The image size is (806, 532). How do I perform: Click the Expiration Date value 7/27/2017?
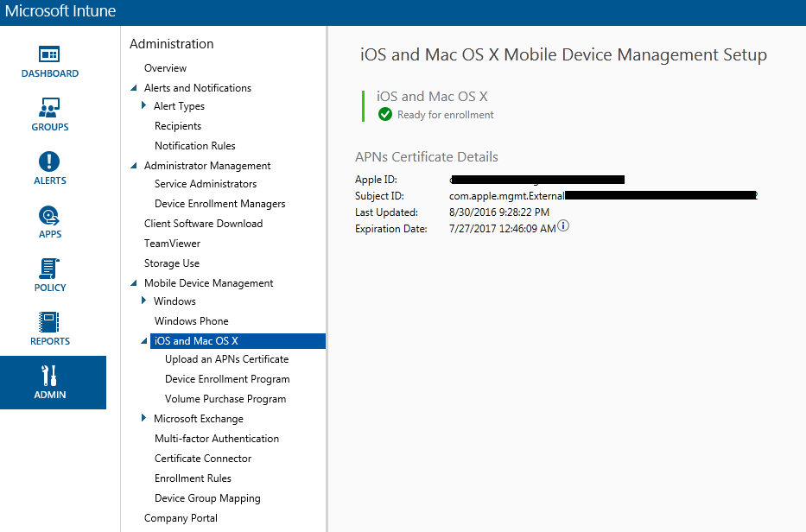click(502, 229)
